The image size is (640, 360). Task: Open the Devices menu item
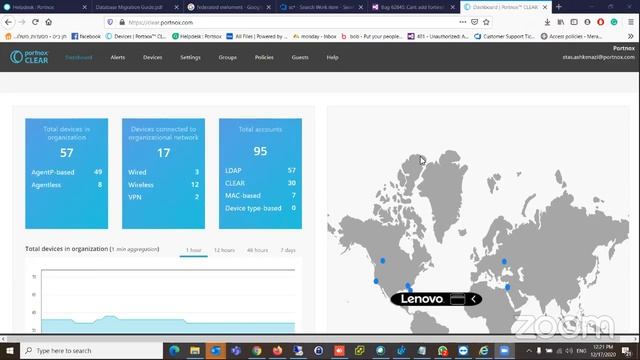point(153,58)
